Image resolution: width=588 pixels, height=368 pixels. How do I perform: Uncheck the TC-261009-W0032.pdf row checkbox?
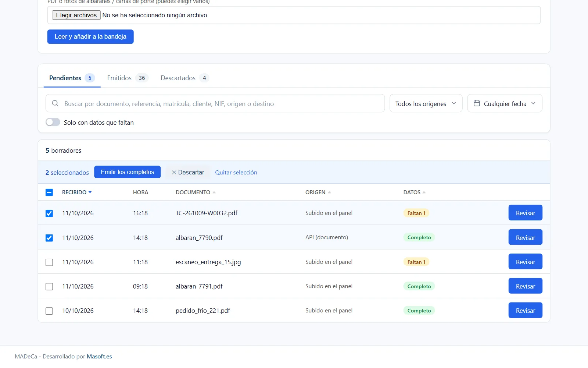(x=49, y=213)
